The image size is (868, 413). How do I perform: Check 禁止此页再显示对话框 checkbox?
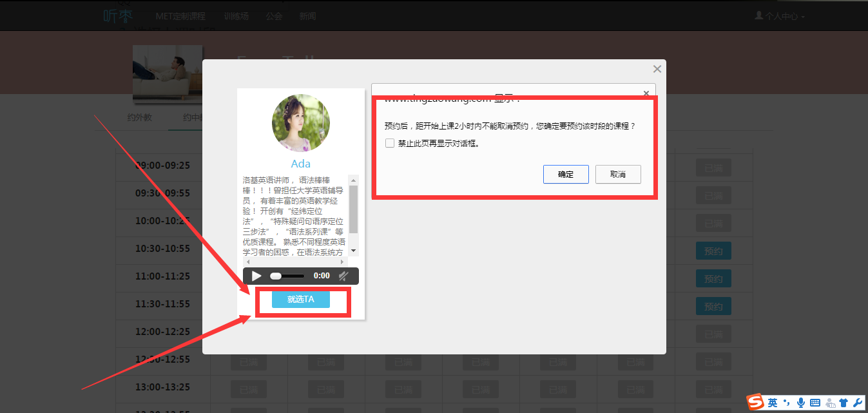tap(390, 143)
